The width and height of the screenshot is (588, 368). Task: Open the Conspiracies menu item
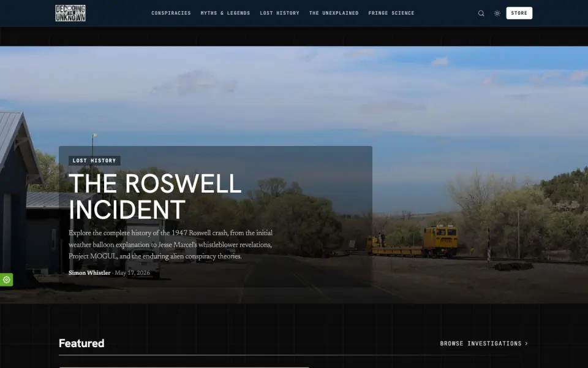(x=171, y=13)
